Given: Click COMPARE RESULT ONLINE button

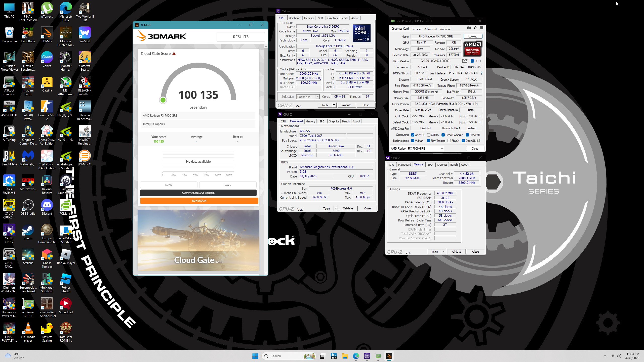Looking at the screenshot, I should (x=198, y=193).
